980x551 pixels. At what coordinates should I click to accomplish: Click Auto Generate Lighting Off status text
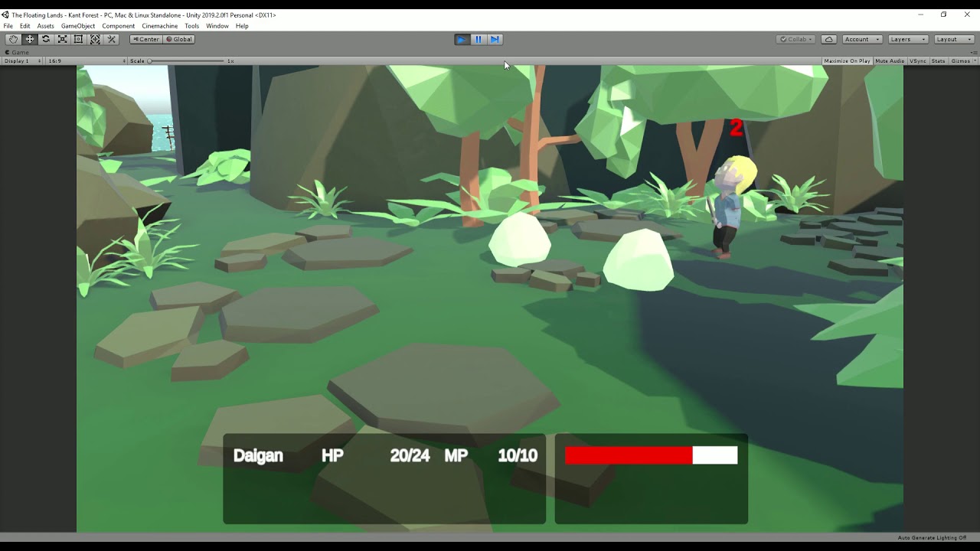coord(932,537)
